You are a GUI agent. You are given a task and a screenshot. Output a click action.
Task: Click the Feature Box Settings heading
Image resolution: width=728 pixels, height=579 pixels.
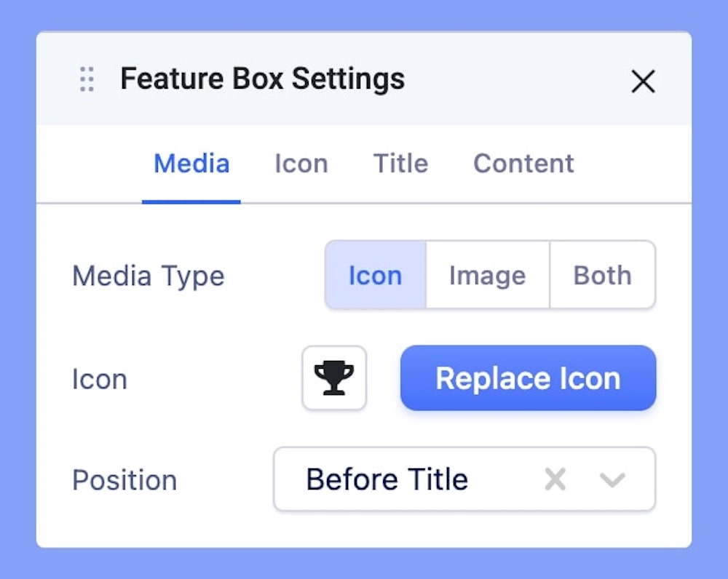(262, 79)
